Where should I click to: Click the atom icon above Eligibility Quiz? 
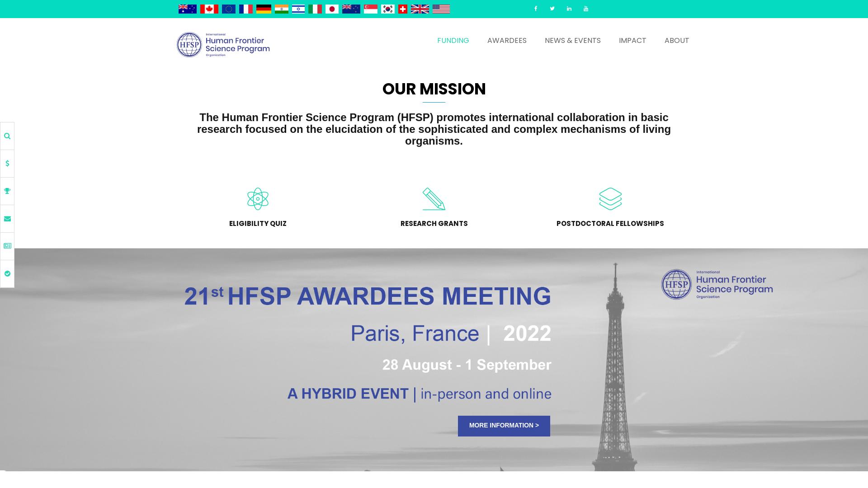258,199
